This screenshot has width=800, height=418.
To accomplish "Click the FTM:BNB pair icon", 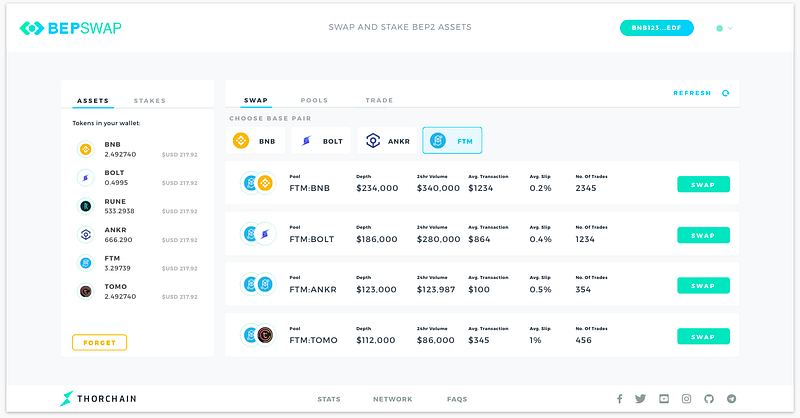I will (x=258, y=183).
